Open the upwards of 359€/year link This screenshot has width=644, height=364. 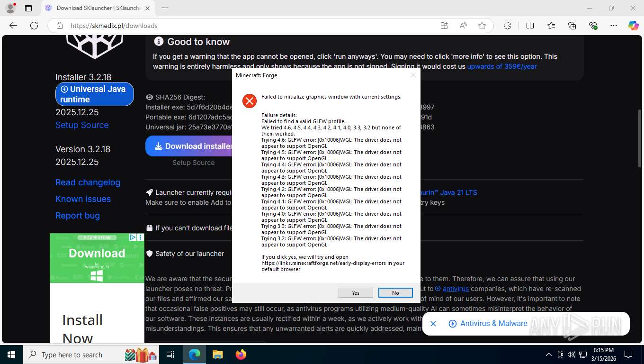[502, 66]
